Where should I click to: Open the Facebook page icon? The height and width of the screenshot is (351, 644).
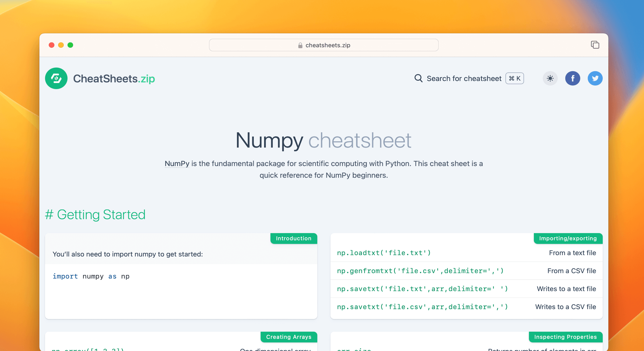(x=573, y=78)
